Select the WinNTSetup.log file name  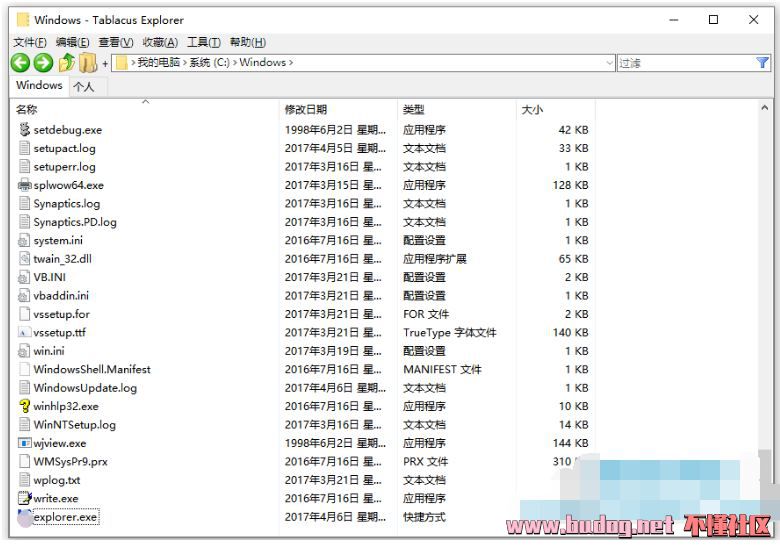[x=75, y=424]
